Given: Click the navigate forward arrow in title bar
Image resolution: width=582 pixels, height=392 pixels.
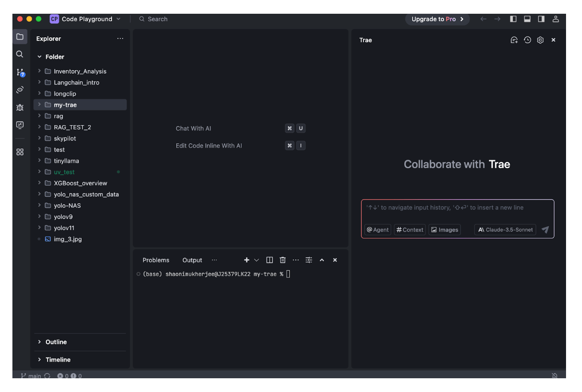Looking at the screenshot, I should (x=497, y=19).
